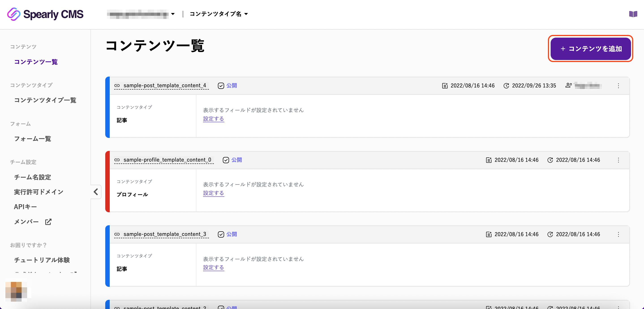
Task: Click link icon beside sample-profile_template_content_0
Action: pos(117,160)
